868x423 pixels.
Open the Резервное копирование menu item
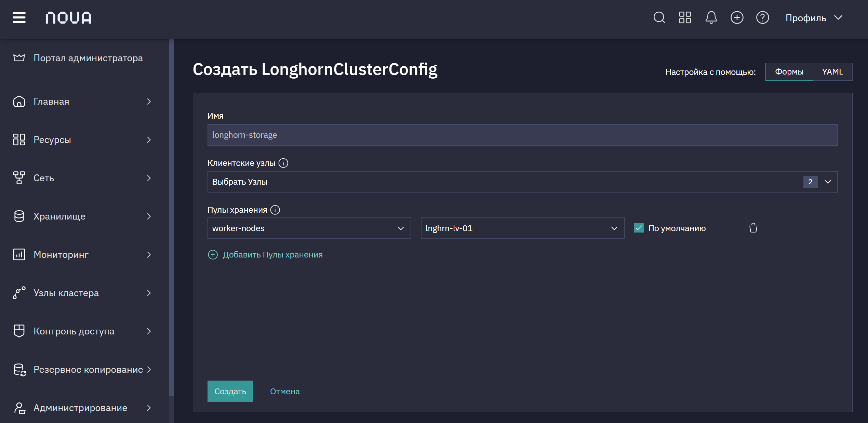(x=84, y=370)
